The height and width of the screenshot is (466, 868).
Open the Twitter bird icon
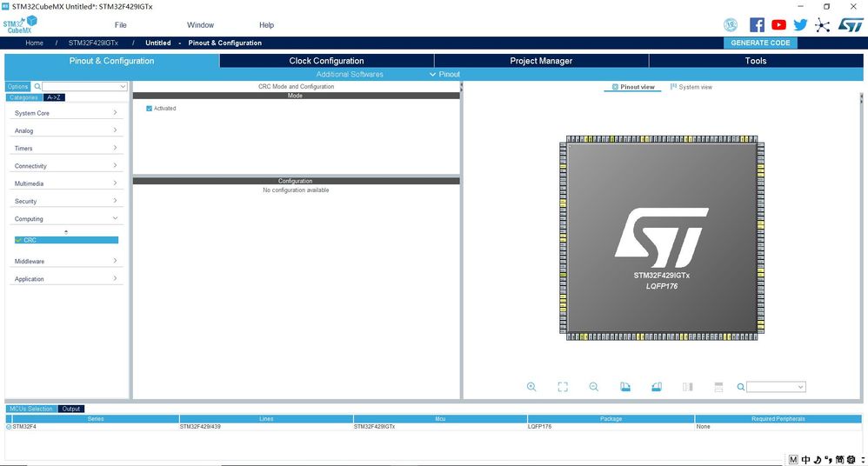(800, 25)
